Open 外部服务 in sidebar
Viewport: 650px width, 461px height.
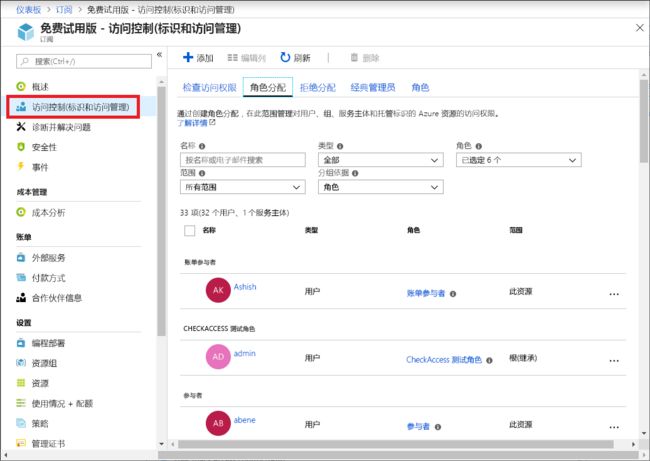(x=41, y=258)
